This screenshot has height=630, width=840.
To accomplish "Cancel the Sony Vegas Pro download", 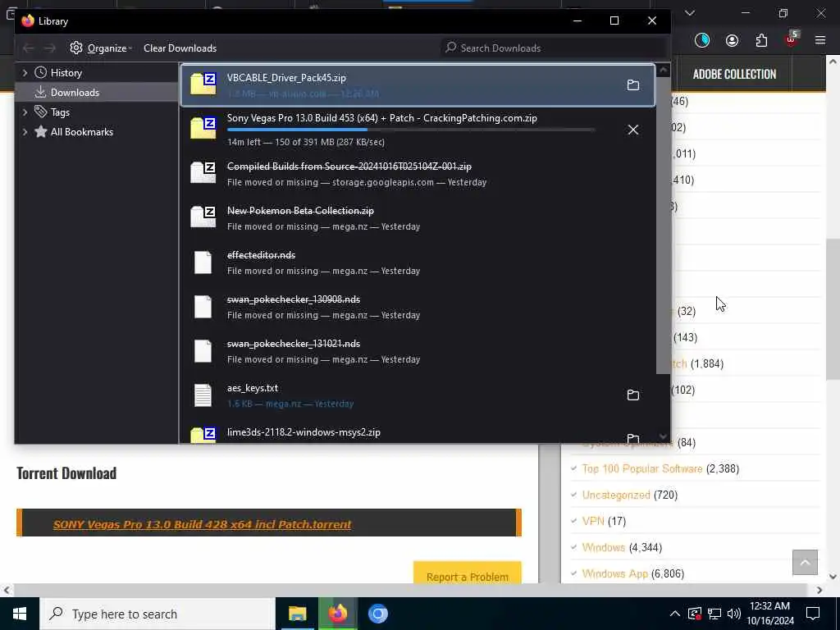I will 632,130.
